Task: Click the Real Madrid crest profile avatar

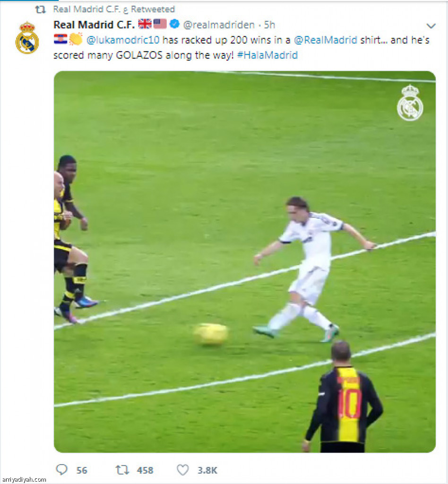Action: click(27, 38)
